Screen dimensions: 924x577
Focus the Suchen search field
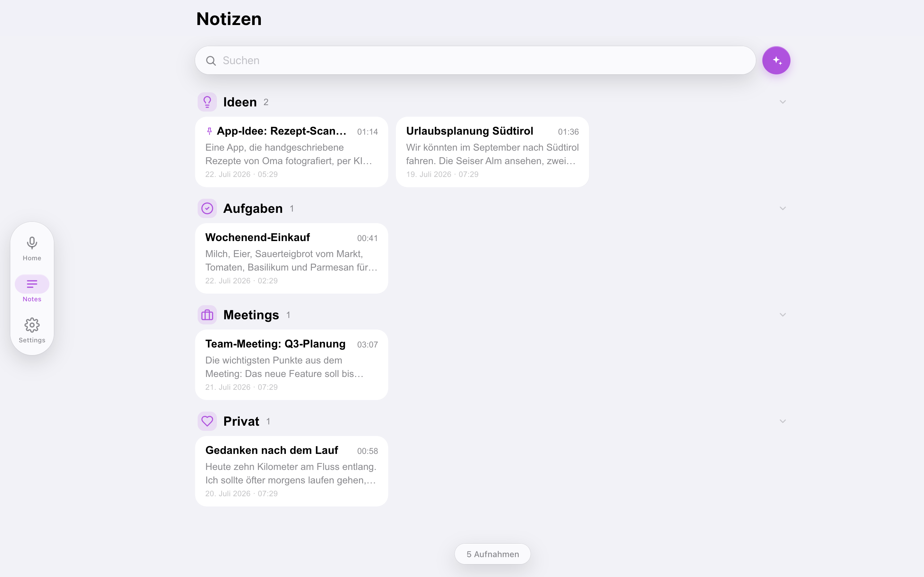pos(475,60)
